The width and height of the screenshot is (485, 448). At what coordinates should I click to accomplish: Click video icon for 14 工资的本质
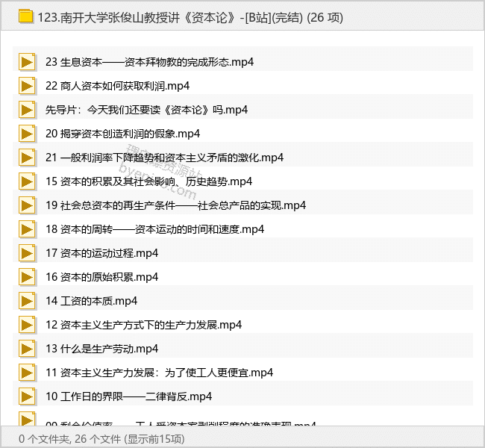[27, 301]
